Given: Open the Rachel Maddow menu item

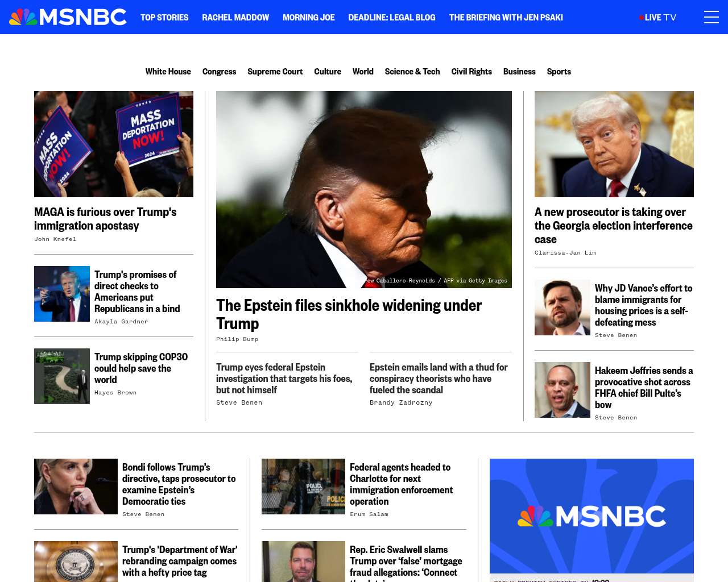Looking at the screenshot, I should [235, 18].
